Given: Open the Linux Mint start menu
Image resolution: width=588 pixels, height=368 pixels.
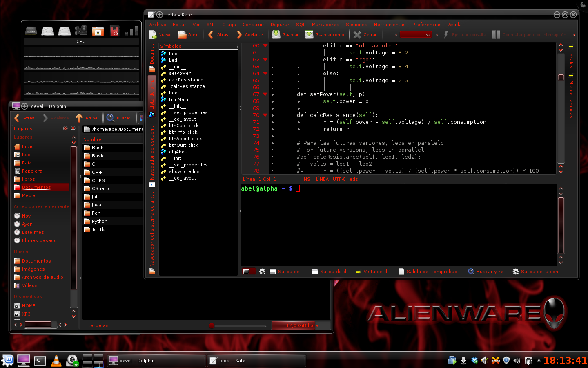Looking at the screenshot, I should [x=7, y=360].
